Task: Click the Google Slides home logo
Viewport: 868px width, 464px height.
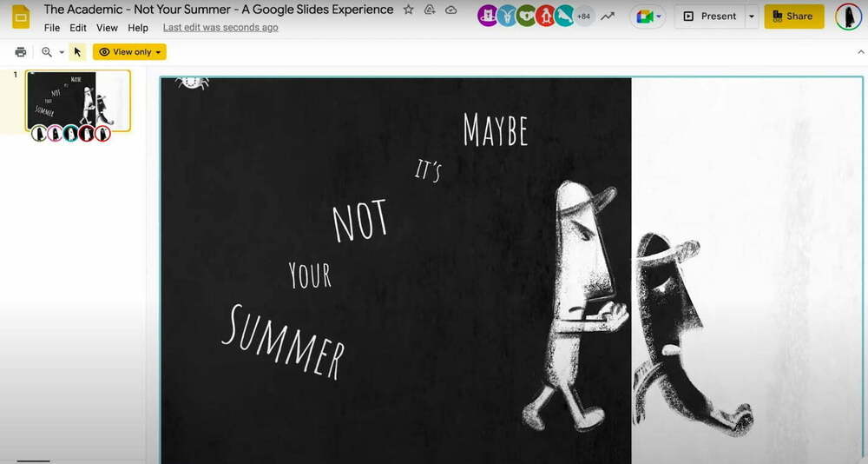Action: 21,17
